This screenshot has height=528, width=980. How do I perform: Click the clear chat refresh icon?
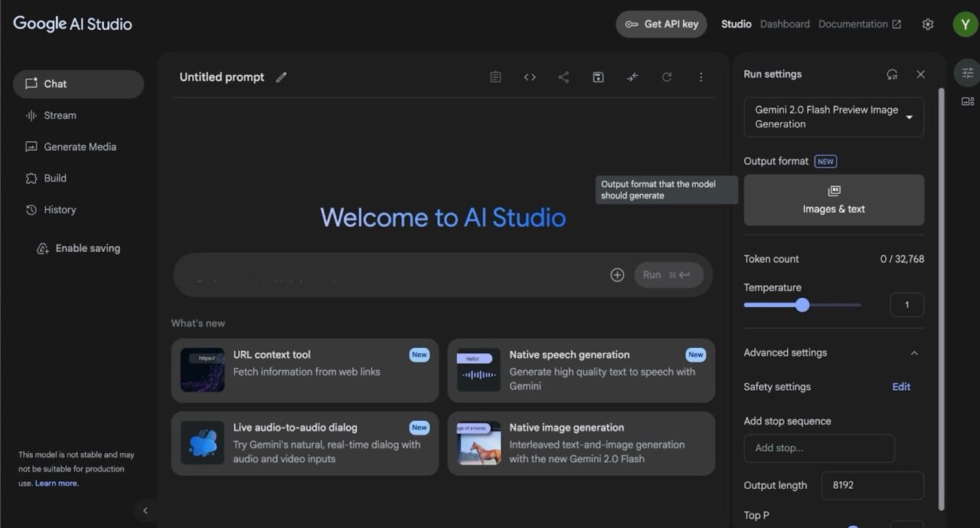[667, 77]
